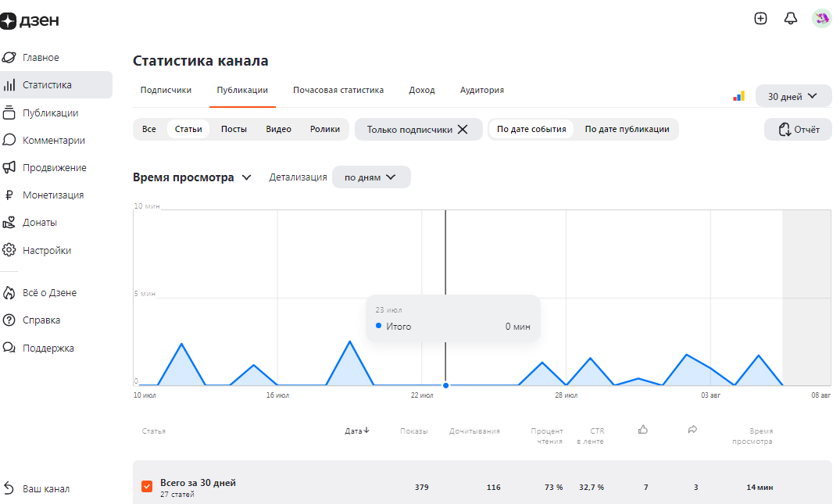Click the 32,7 % CTR value
840x504 pixels.
[x=591, y=487]
